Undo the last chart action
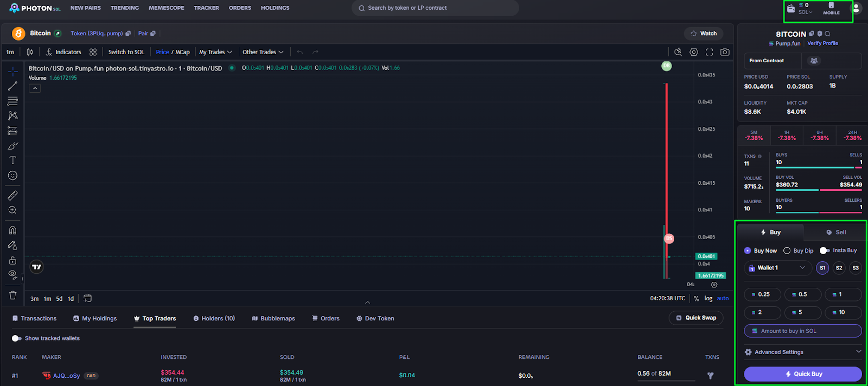Image resolution: width=868 pixels, height=386 pixels. 299,52
